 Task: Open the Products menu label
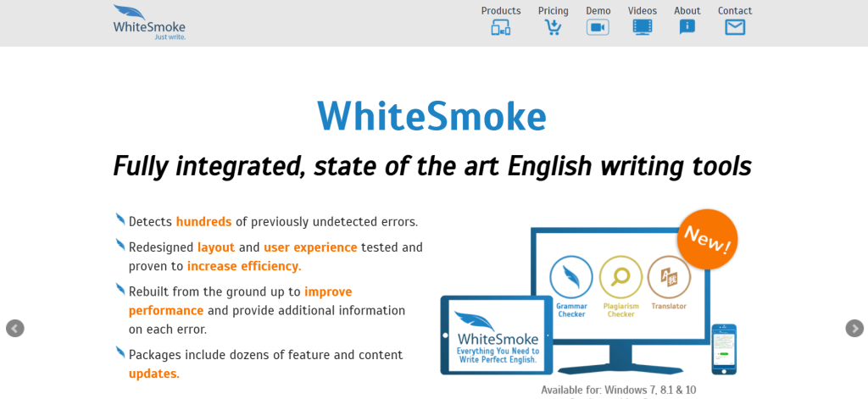(x=501, y=10)
